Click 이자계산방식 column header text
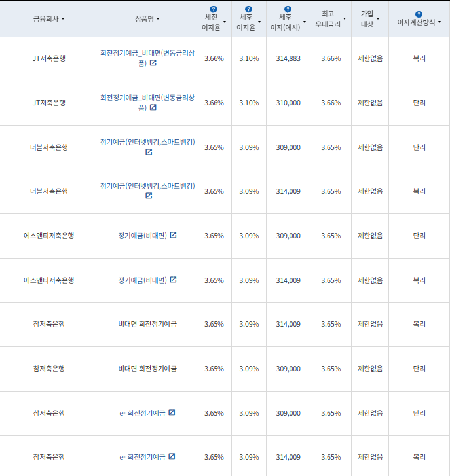The image size is (450, 476). pos(416,22)
